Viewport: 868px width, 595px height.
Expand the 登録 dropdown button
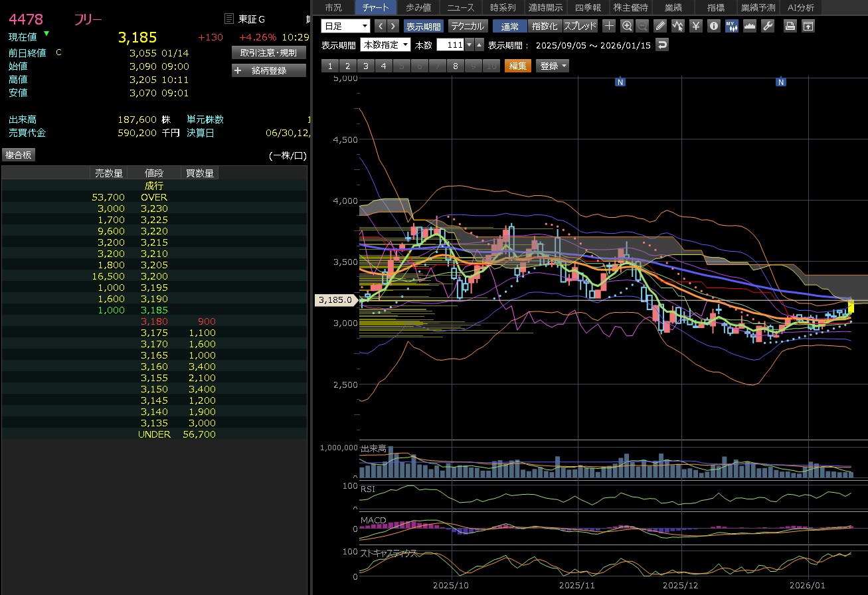coord(553,66)
